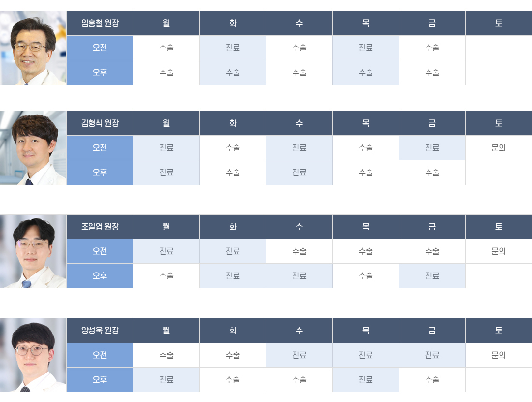The width and height of the screenshot is (532, 402).
Task: Click 임홍철 원장's Thursday morning 진료 cell
Action: click(x=366, y=48)
